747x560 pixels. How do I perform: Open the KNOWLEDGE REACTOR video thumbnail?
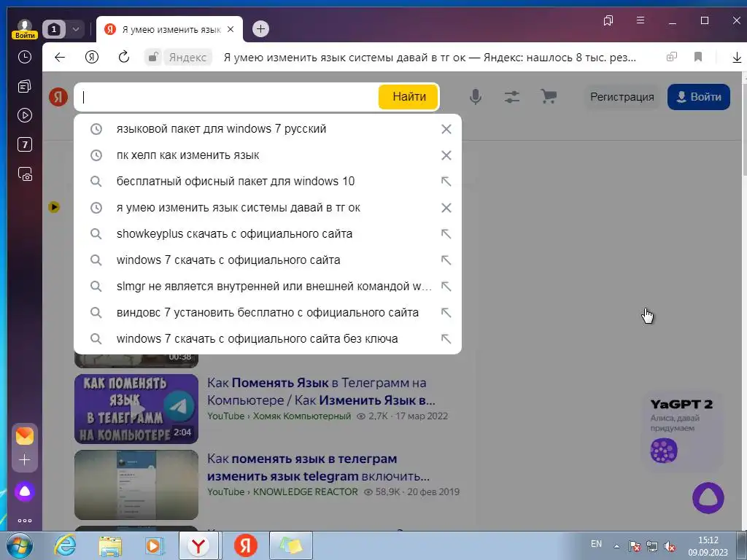pyautogui.click(x=136, y=485)
